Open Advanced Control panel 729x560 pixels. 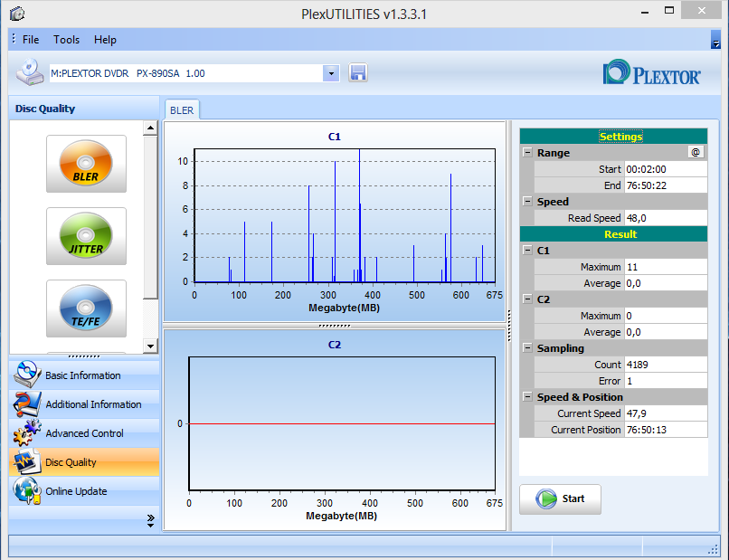click(x=84, y=433)
